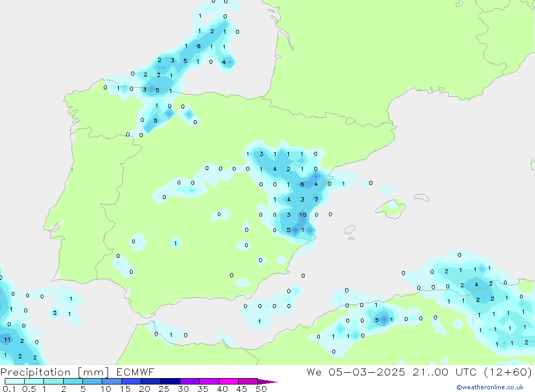Select the date text "We 05-03-2025"
Image resolution: width=535 pixels, height=392 pixels.
tap(356, 372)
